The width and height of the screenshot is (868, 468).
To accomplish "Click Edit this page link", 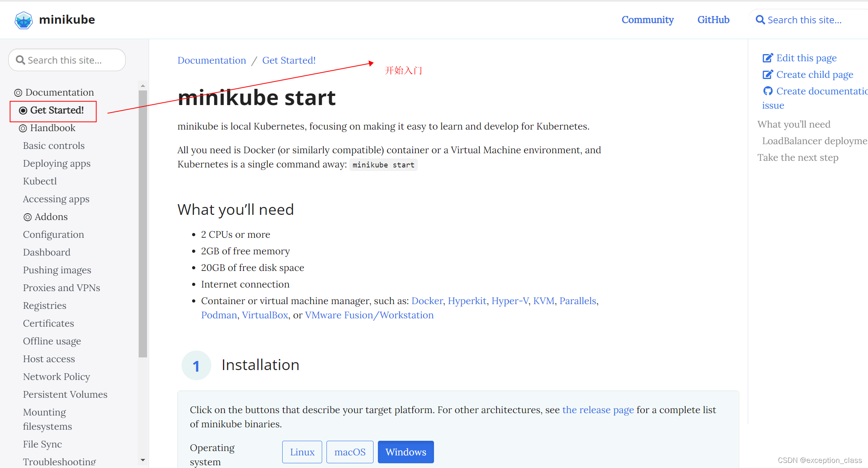I will tap(806, 58).
